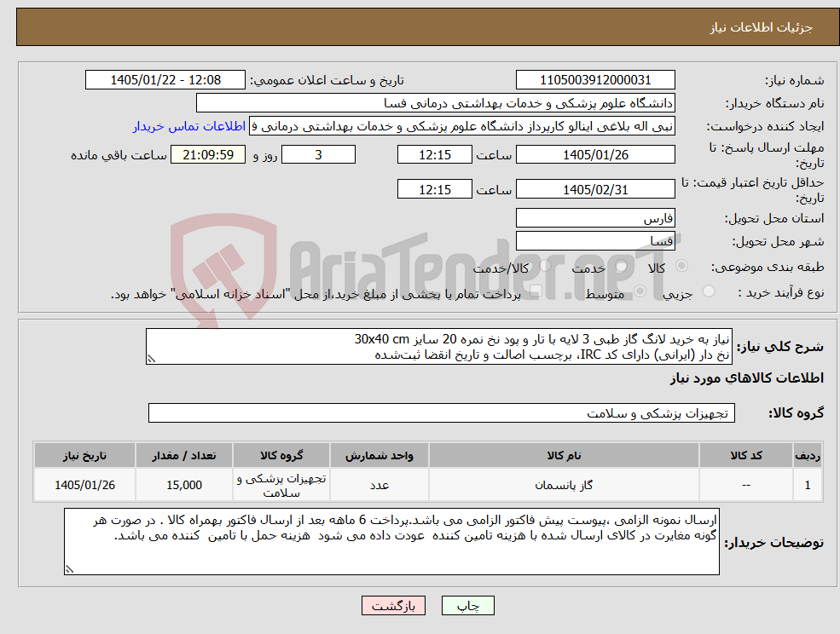Click the response deadline date 1405/01/26 field
The width and height of the screenshot is (840, 634).
(x=595, y=155)
